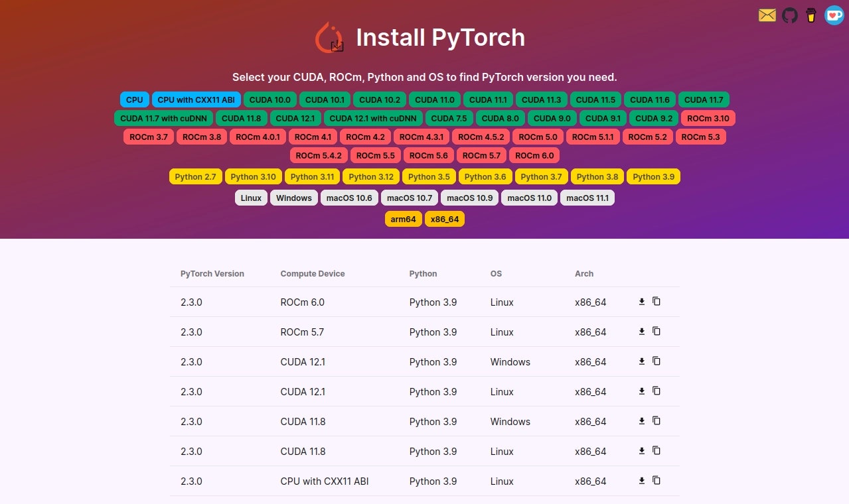Select the ROCm 4.0.1 tag

258,137
